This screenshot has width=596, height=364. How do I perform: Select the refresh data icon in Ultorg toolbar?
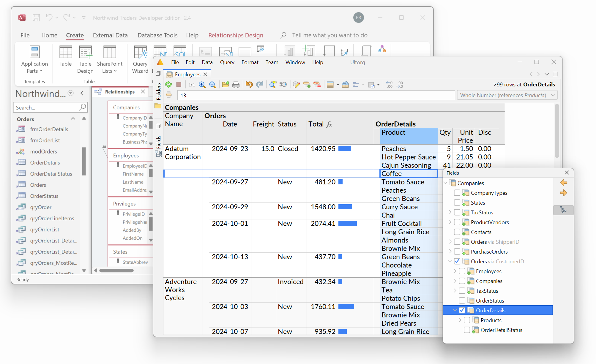pyautogui.click(x=168, y=85)
